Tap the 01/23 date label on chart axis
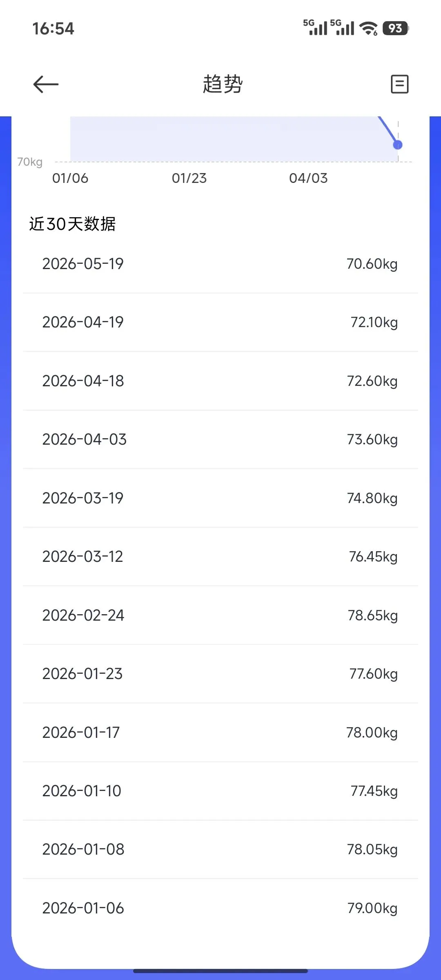This screenshot has height=980, width=441. tap(189, 178)
